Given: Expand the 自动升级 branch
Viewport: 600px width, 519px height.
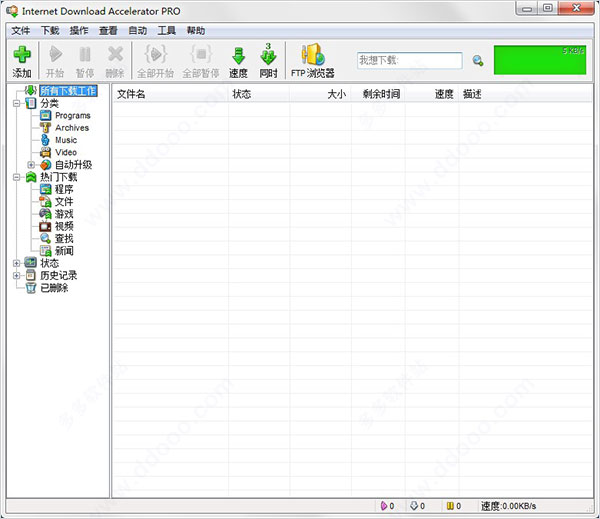Looking at the screenshot, I should point(31,165).
